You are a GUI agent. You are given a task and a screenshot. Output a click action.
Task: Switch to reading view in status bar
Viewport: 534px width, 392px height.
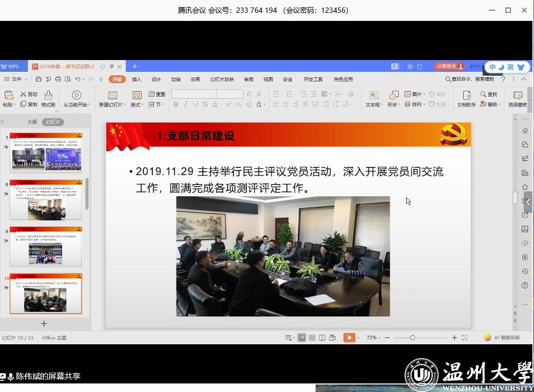click(322, 338)
